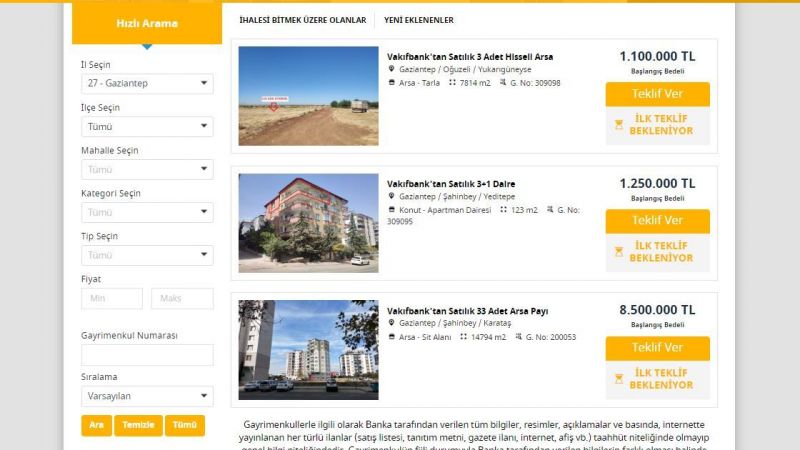Click the area icon beside 7814 m2
This screenshot has height=450, width=800.
coord(452,82)
